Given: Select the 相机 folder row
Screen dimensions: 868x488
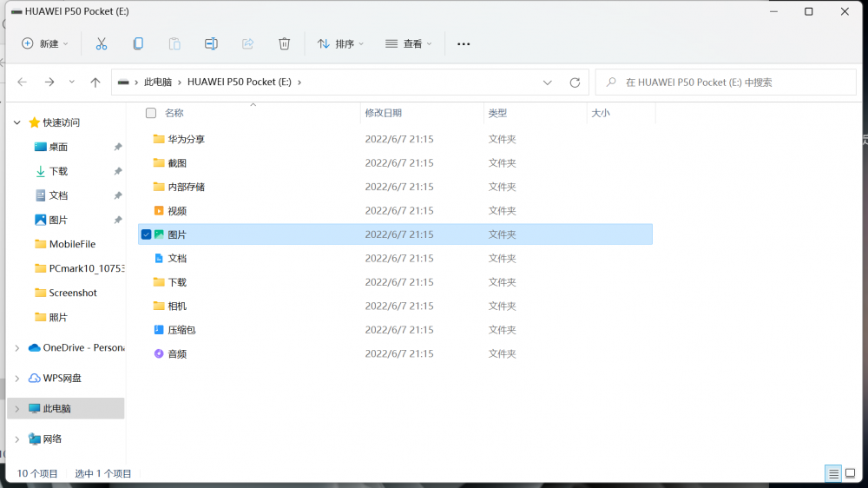Looking at the screenshot, I should click(395, 306).
